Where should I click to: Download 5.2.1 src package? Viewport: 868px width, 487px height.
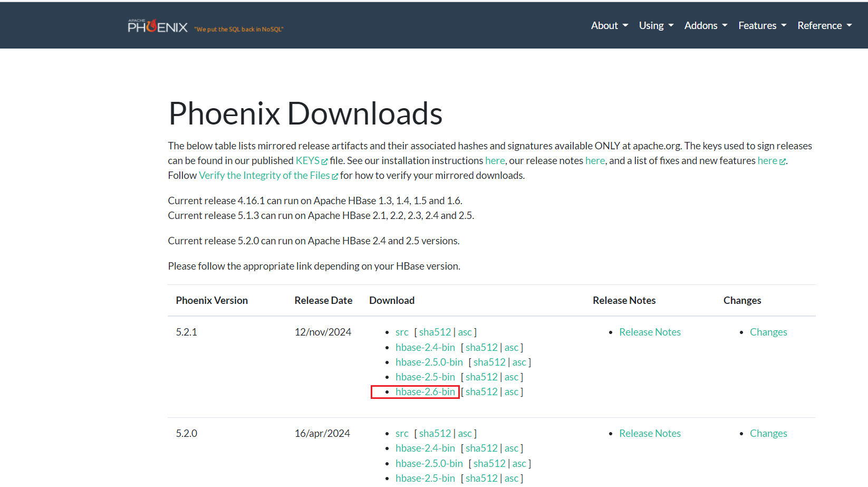point(402,332)
